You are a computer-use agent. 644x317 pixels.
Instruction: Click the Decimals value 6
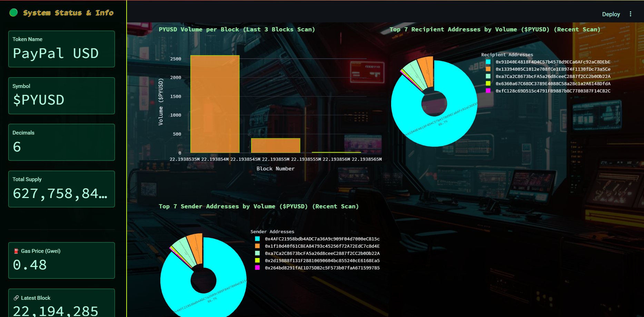tap(17, 147)
